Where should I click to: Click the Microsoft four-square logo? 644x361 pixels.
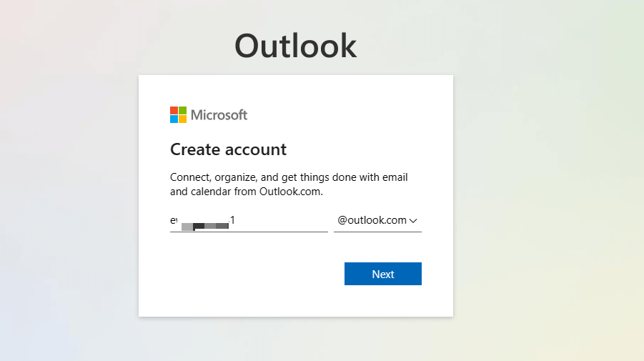[x=178, y=114]
